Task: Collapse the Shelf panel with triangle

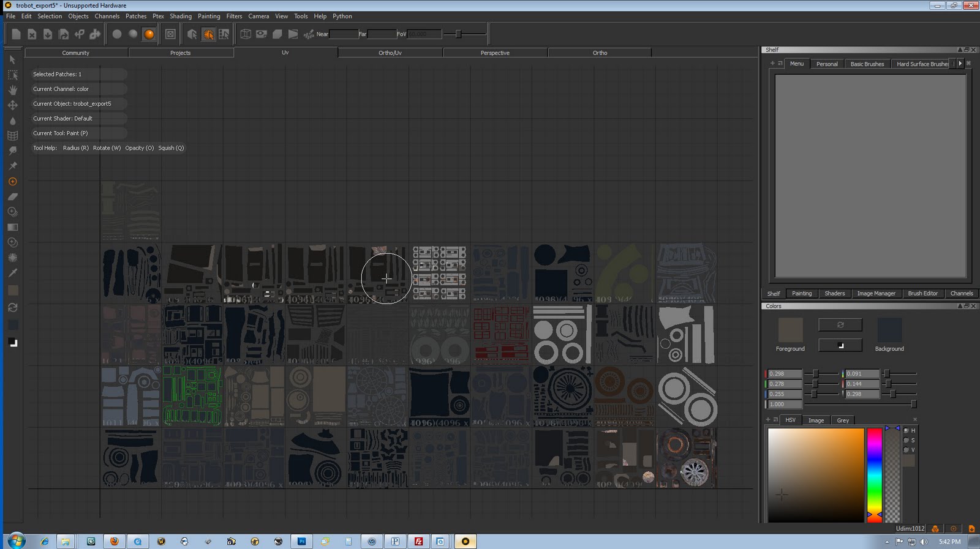Action: coord(960,50)
